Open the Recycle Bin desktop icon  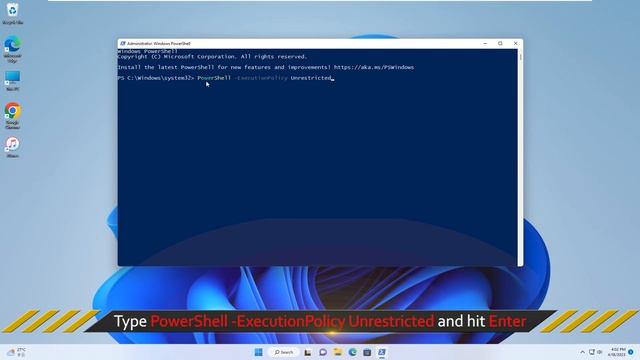pos(12,13)
